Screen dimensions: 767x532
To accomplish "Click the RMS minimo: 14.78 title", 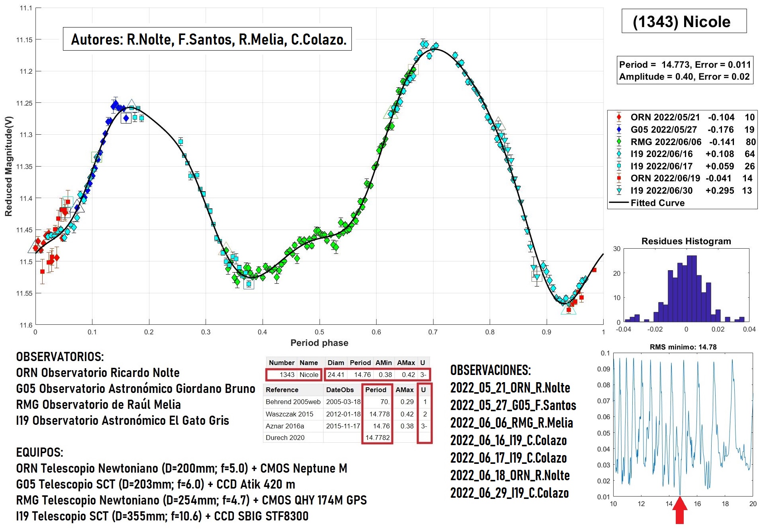I will (x=683, y=347).
